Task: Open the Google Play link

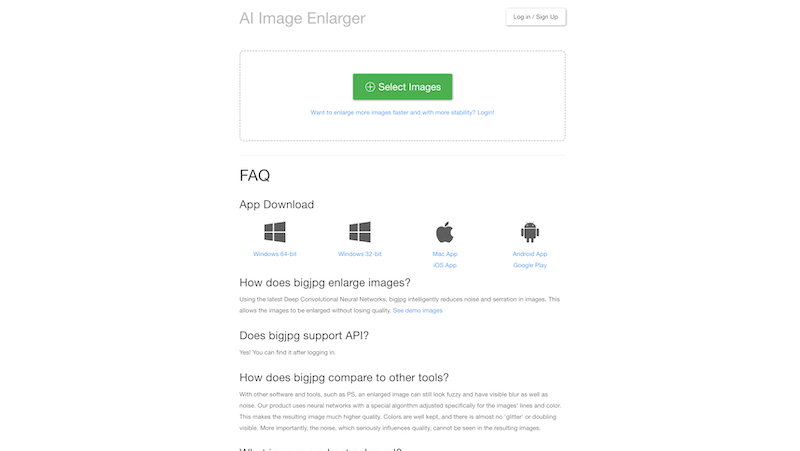Action: click(530, 265)
